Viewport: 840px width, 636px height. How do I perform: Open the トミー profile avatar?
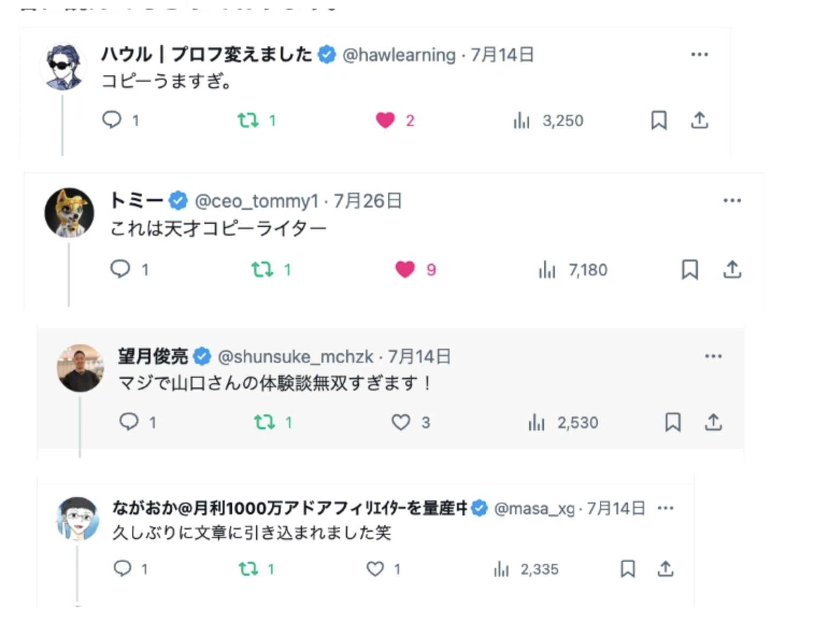coord(69,213)
